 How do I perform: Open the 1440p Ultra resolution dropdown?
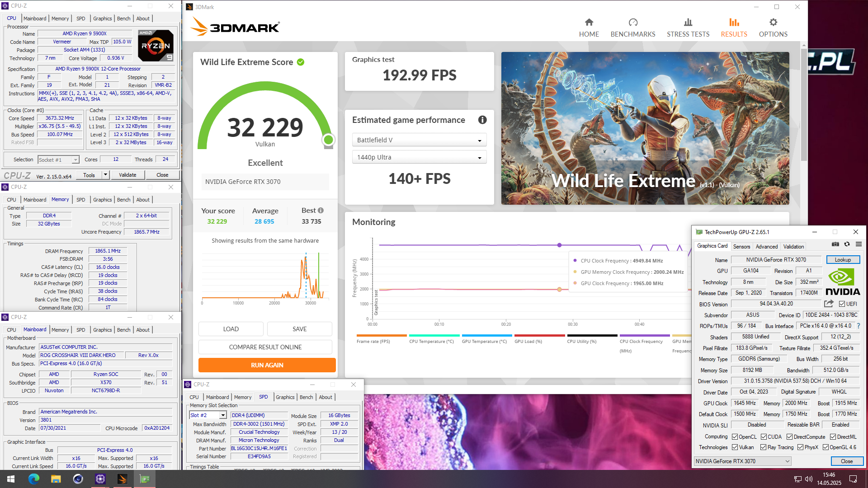(419, 157)
